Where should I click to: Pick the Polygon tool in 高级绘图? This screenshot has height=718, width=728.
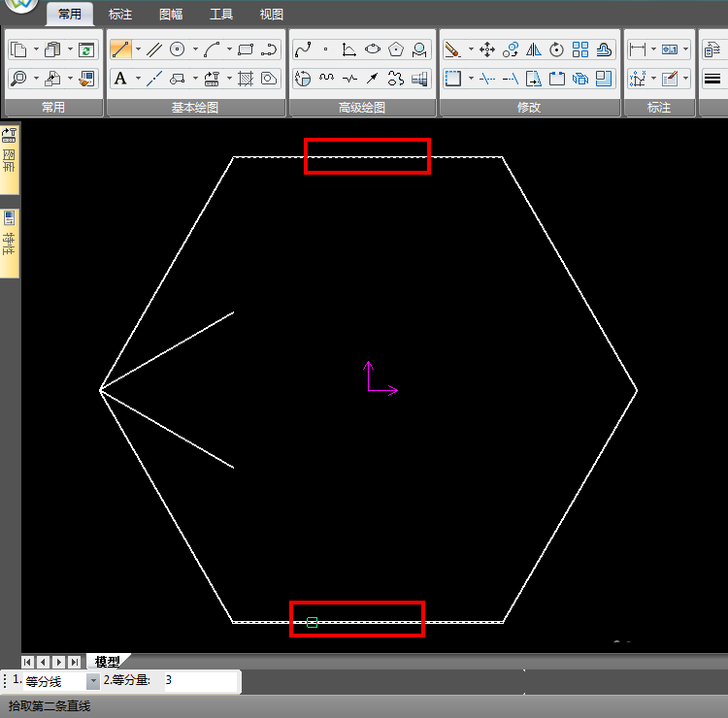click(396, 49)
